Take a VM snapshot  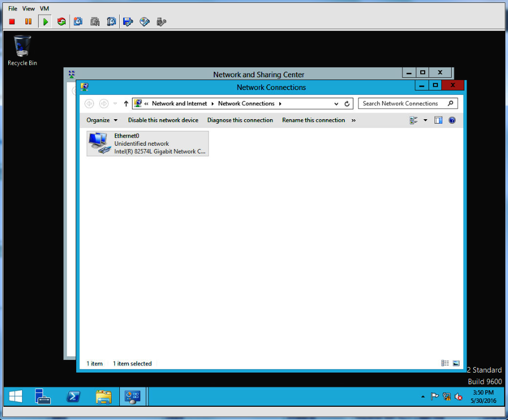(x=78, y=22)
